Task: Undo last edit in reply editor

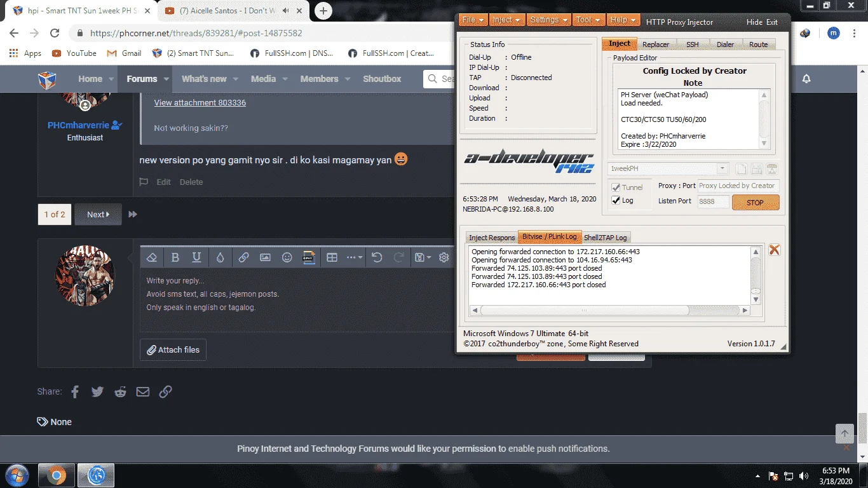Action: click(x=377, y=257)
